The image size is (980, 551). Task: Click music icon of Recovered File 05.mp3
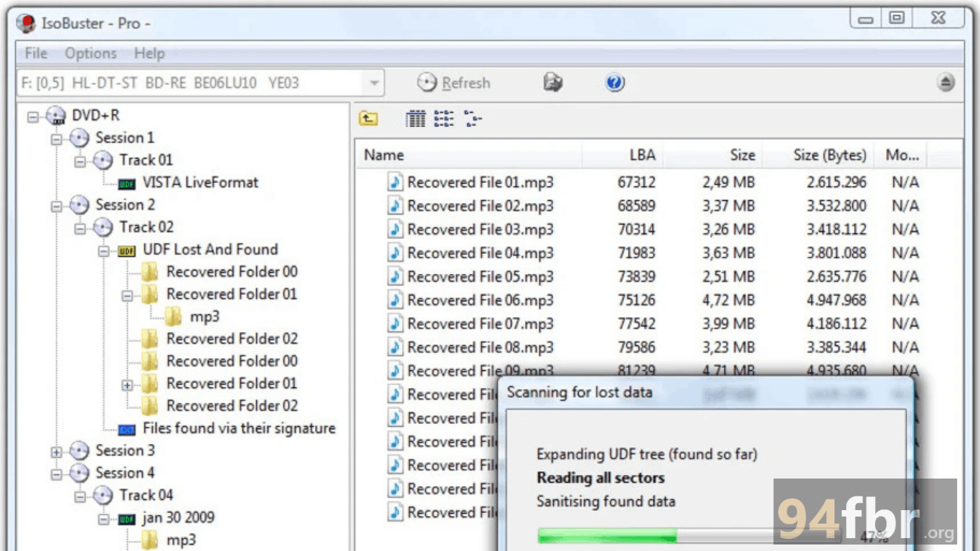395,276
